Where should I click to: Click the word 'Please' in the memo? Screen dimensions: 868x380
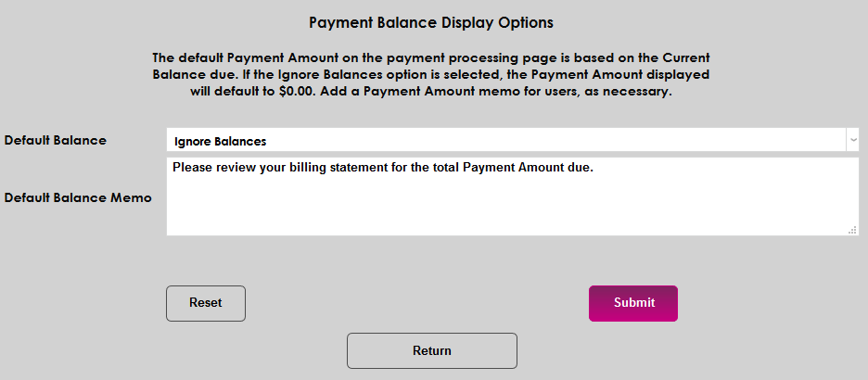click(192, 169)
